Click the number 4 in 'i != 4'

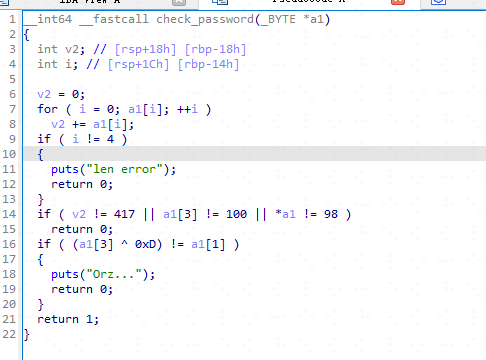point(110,139)
